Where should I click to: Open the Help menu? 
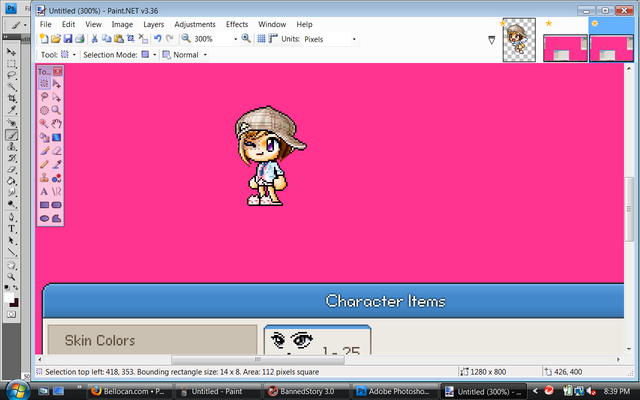(x=304, y=24)
